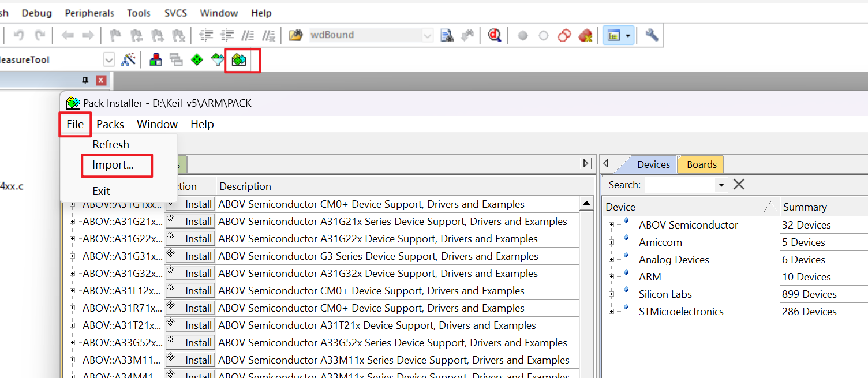Open the Peripherals menu in uVision

click(x=89, y=13)
